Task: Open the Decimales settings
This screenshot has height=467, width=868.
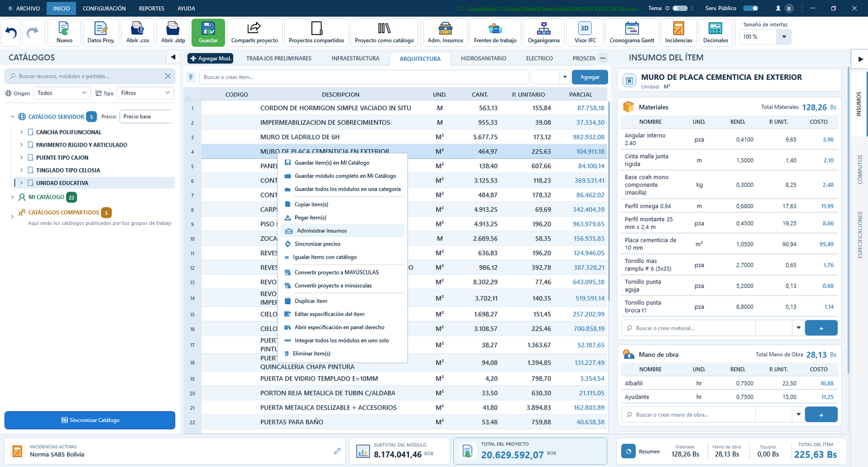Action: [716, 33]
